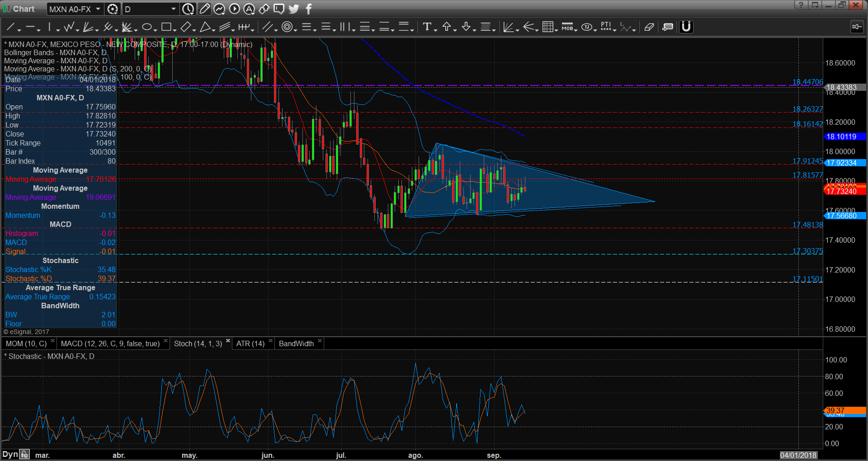Click the playback replay icon

[x=234, y=9]
